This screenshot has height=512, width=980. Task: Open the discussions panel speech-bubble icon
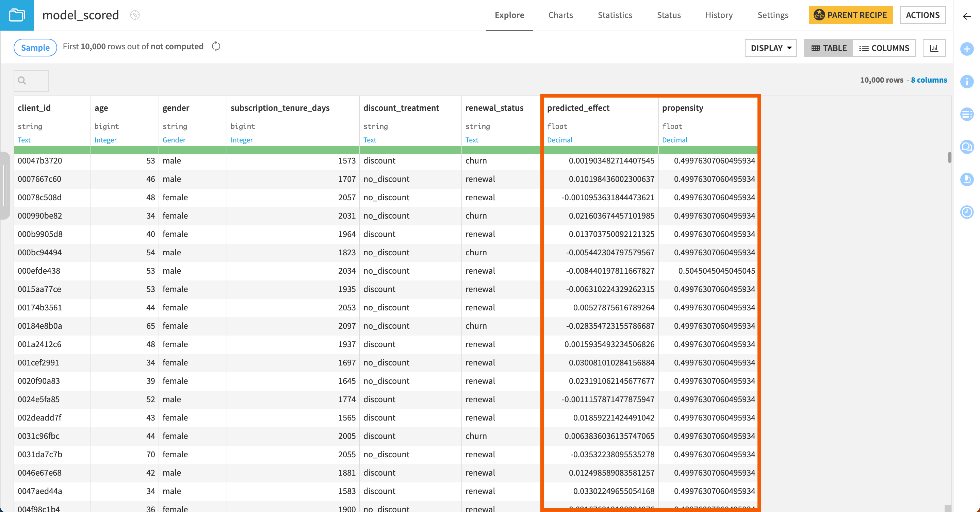[967, 147]
